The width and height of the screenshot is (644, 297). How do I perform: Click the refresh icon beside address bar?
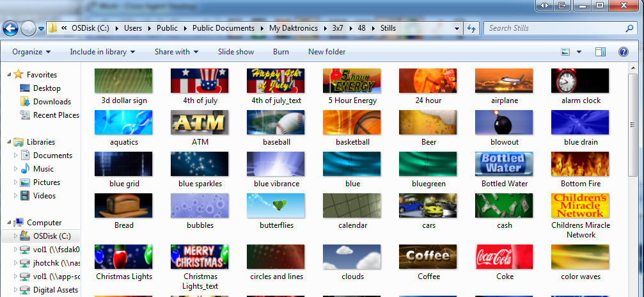[x=471, y=28]
